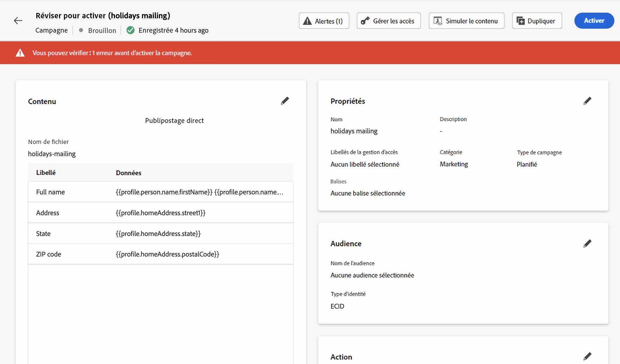Click the back arrow icon
Screen dimensions: 620x364
pyautogui.click(x=18, y=21)
